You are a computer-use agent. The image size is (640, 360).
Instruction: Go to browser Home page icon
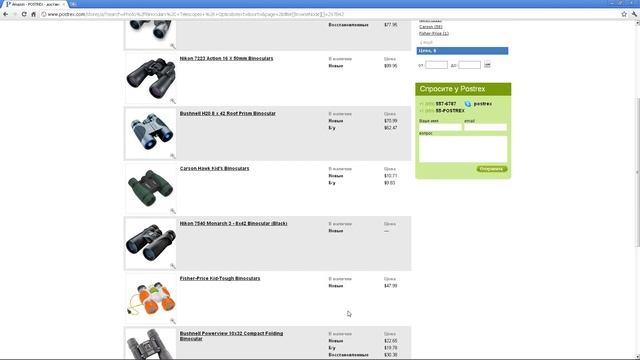pyautogui.click(x=33, y=14)
